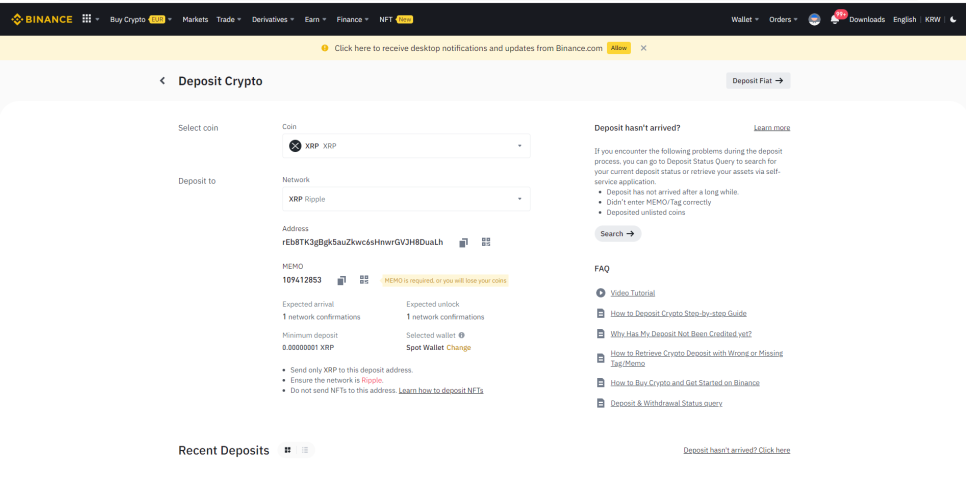Screen dimensions: 966x478
Task: Open Deposit & Withdrawal Status query link
Action: pyautogui.click(x=666, y=403)
